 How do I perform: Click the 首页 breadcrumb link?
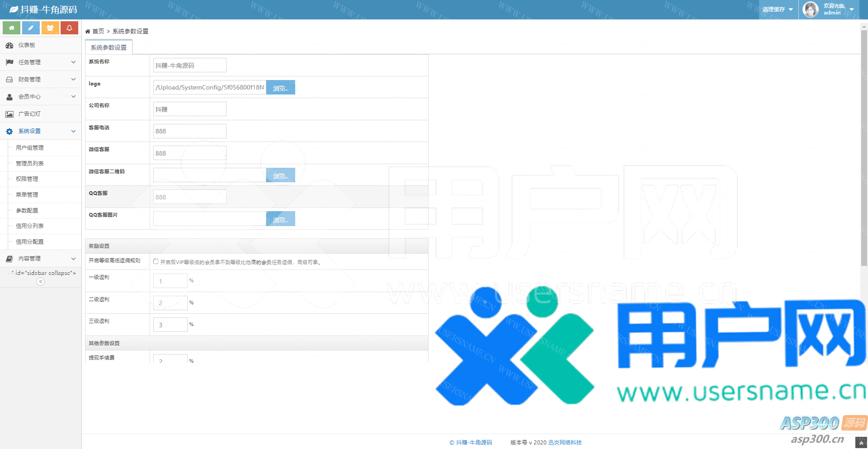(x=98, y=31)
